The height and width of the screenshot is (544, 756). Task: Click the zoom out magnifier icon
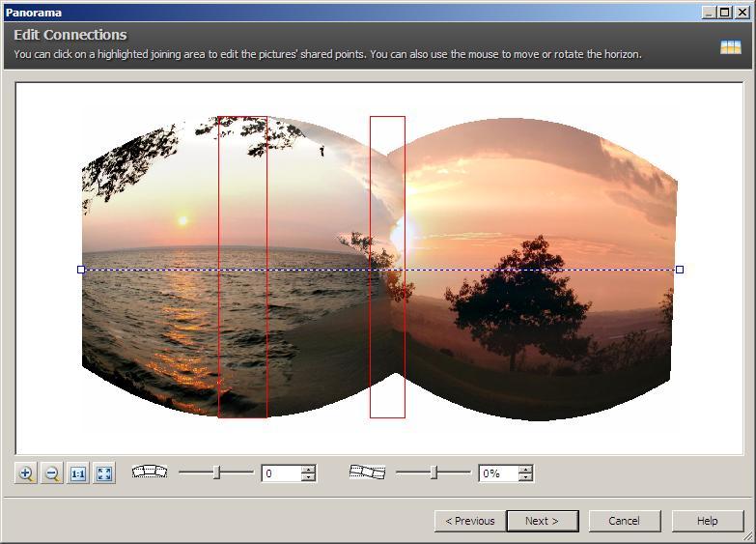pyautogui.click(x=52, y=473)
